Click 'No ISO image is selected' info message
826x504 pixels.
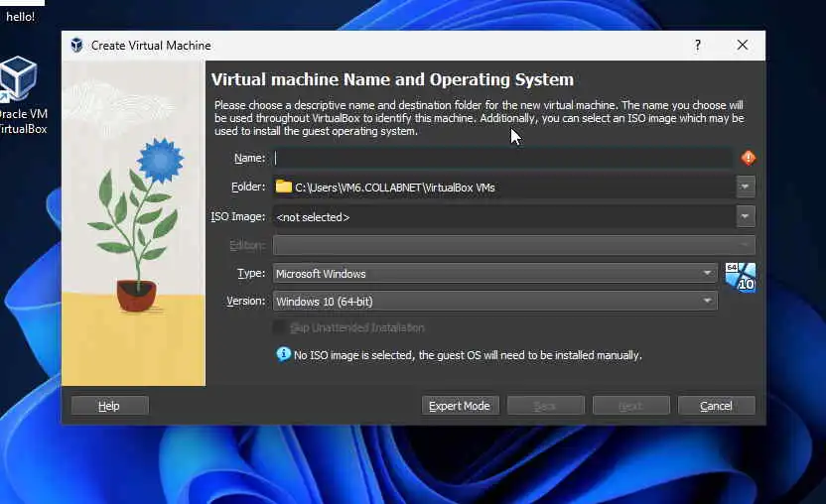click(x=468, y=355)
